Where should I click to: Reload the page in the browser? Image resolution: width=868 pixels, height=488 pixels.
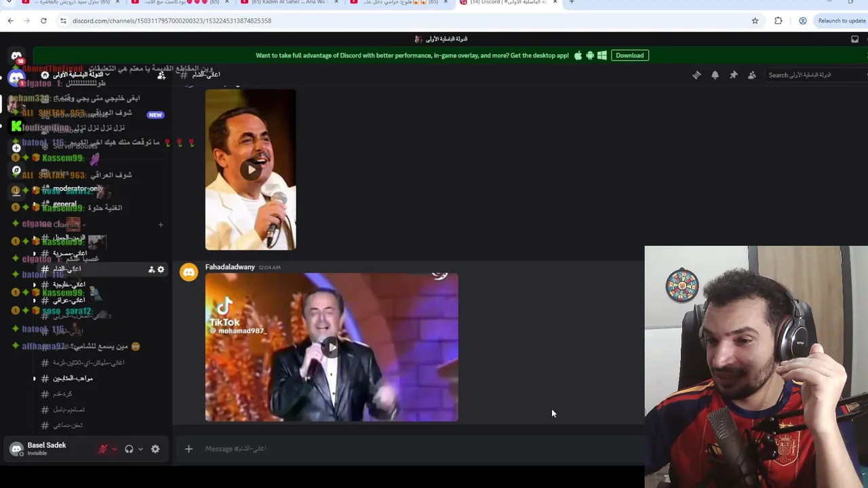pos(43,21)
